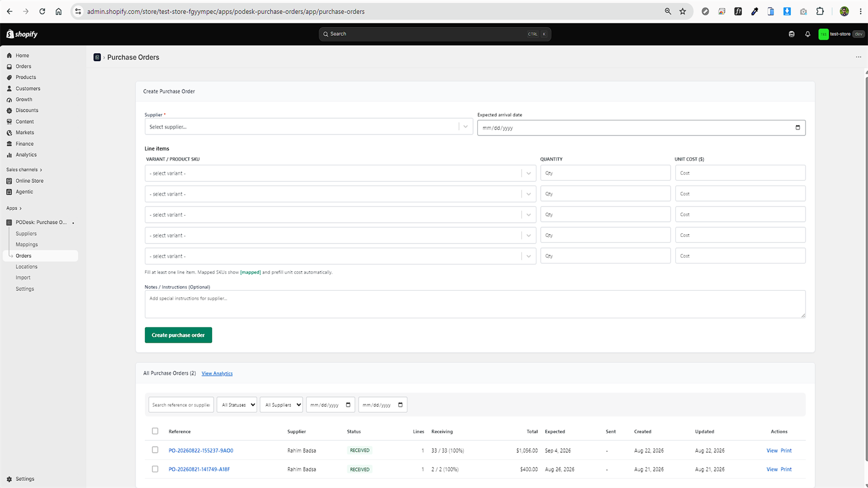Open the View Analytics link
868x488 pixels.
point(217,374)
